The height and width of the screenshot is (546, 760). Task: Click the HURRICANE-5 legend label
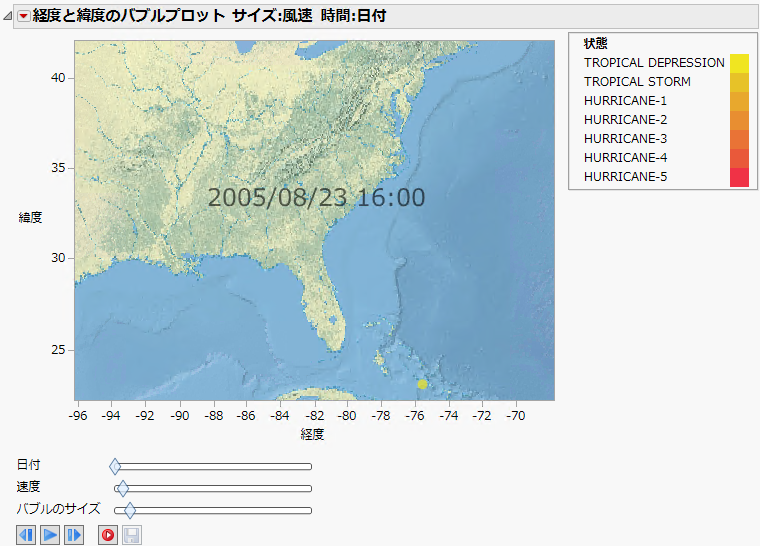(x=625, y=177)
